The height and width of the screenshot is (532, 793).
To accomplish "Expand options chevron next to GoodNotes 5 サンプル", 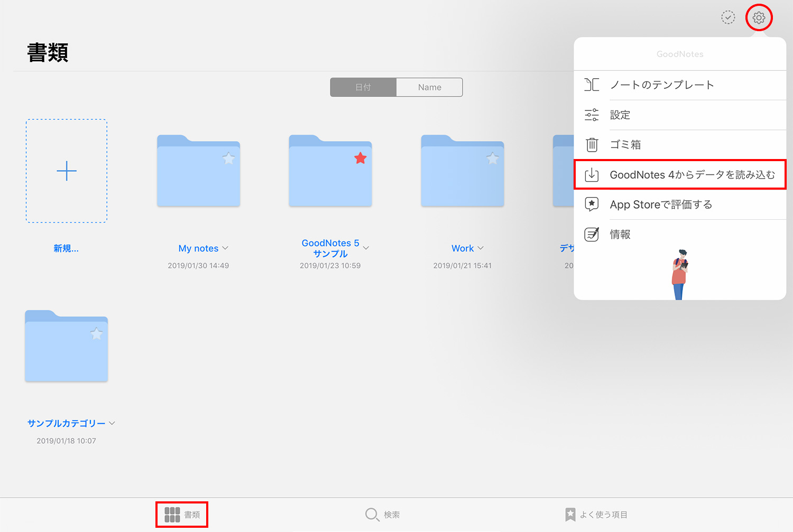I will tap(366, 248).
